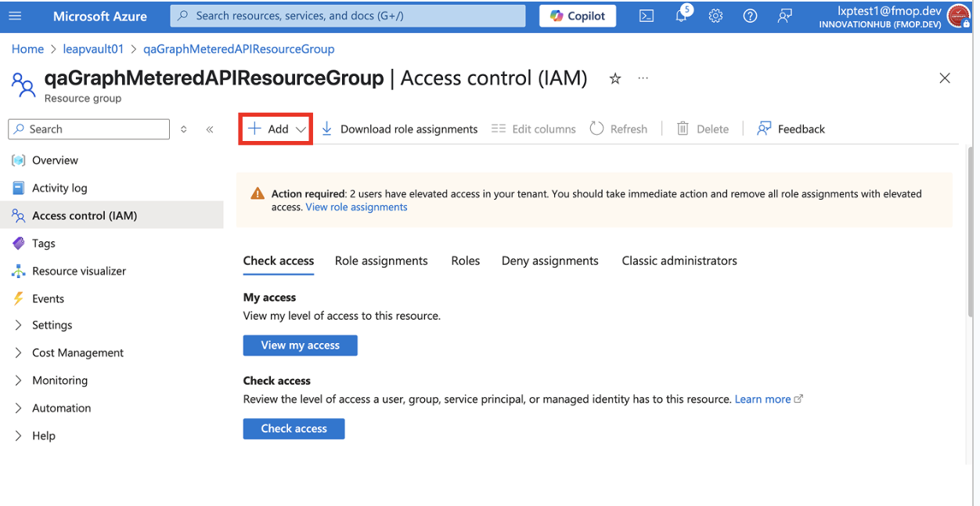Open the Deny assignments tab
Screen dimensions: 980x506
pyautogui.click(x=549, y=261)
